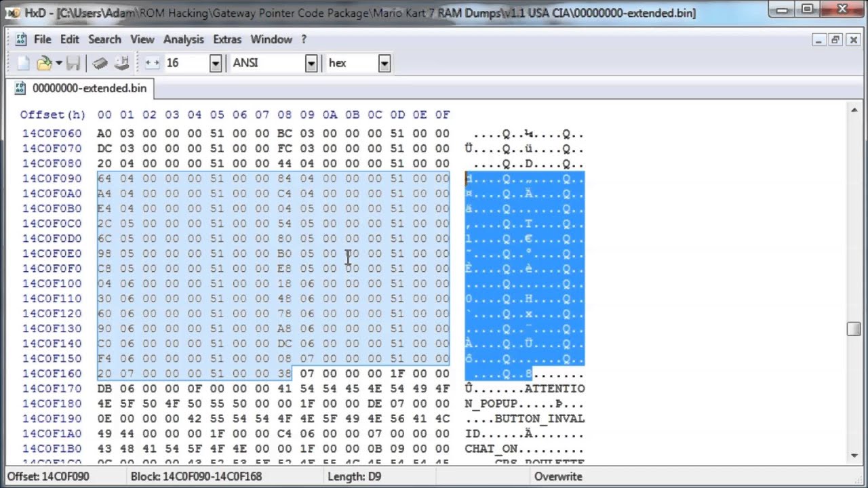Minimize the inner document window
868x488 pixels.
(820, 39)
